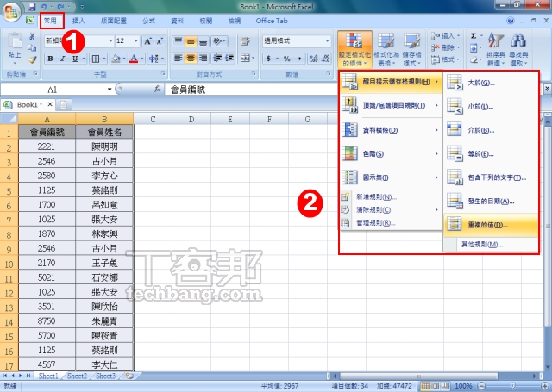Click the Excel help question icon

pos(511,21)
